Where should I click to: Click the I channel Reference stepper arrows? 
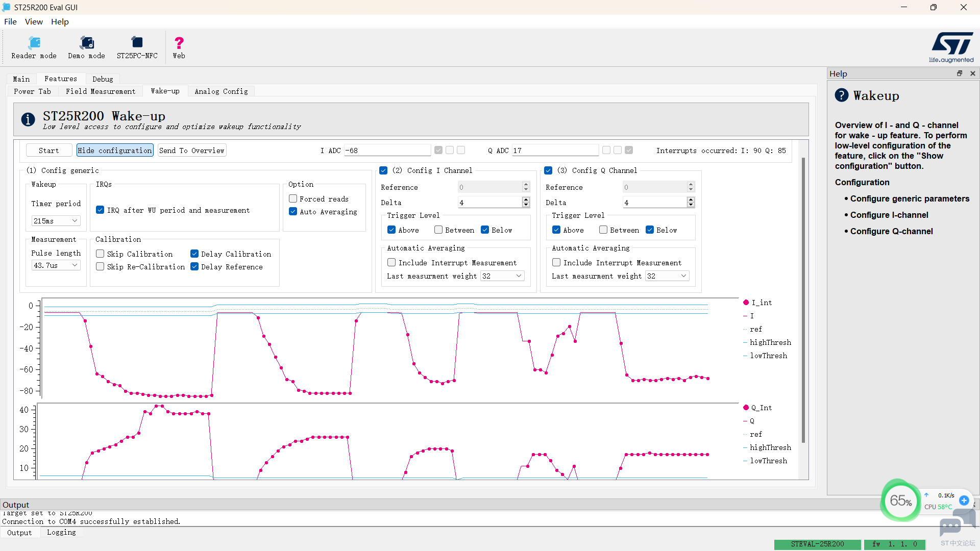(526, 187)
